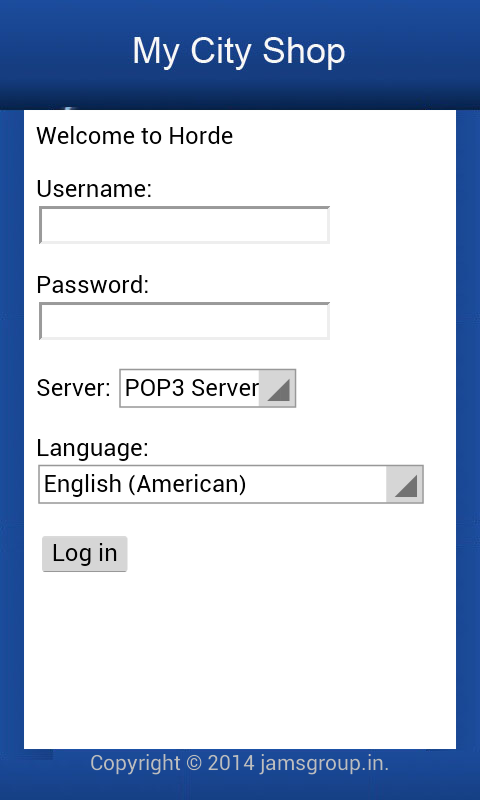Click the Server: label text

point(73,388)
